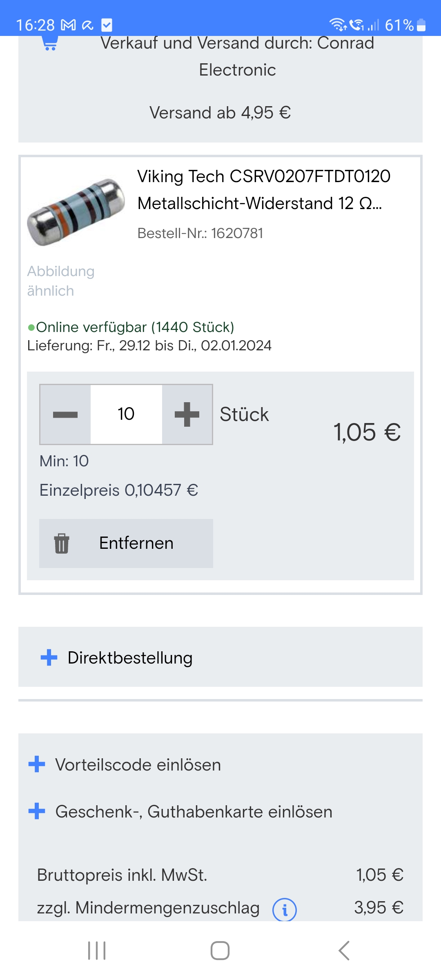
Task: Remove item with Entfernen button
Action: [126, 543]
